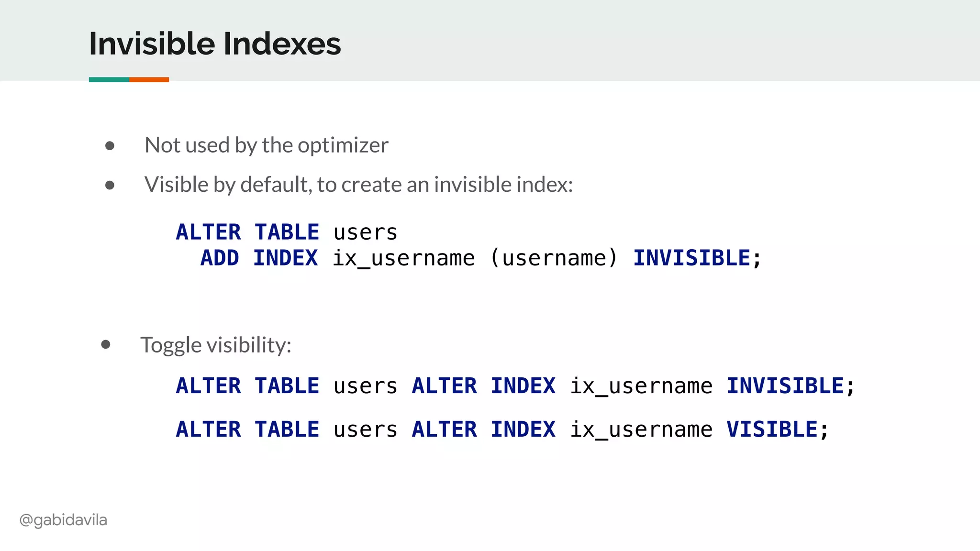This screenshot has width=980, height=551.
Task: Click the bullet before 'Toggle visibility:'
Action: [x=106, y=344]
